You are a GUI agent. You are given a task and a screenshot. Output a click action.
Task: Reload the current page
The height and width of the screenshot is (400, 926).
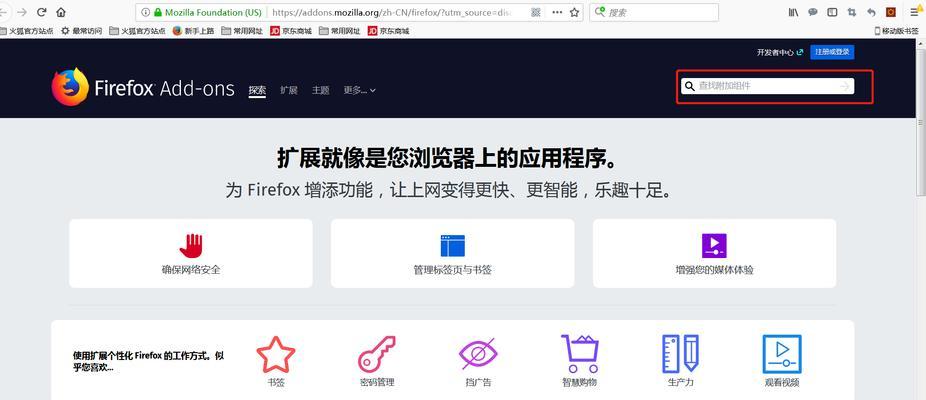pos(41,12)
